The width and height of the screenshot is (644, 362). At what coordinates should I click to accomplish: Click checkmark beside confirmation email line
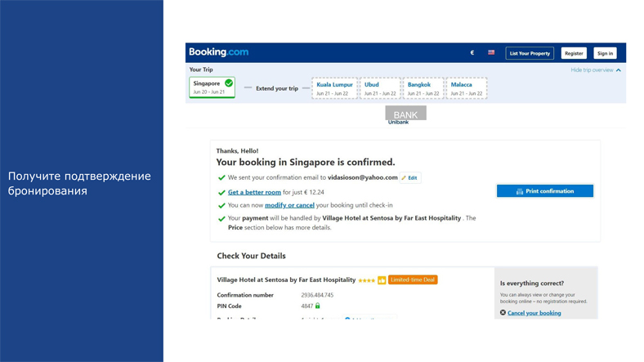point(221,177)
